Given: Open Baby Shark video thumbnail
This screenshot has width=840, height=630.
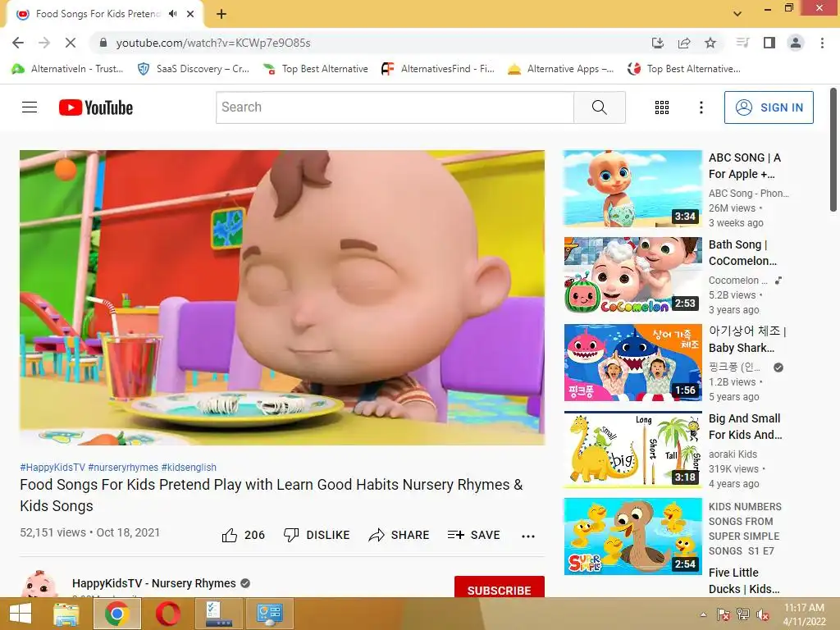Looking at the screenshot, I should point(632,362).
